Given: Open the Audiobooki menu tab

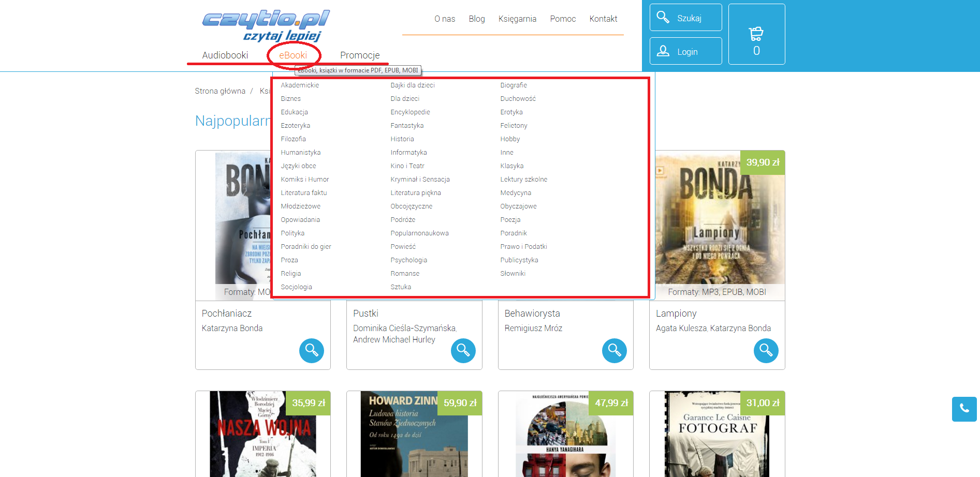Looking at the screenshot, I should [225, 55].
